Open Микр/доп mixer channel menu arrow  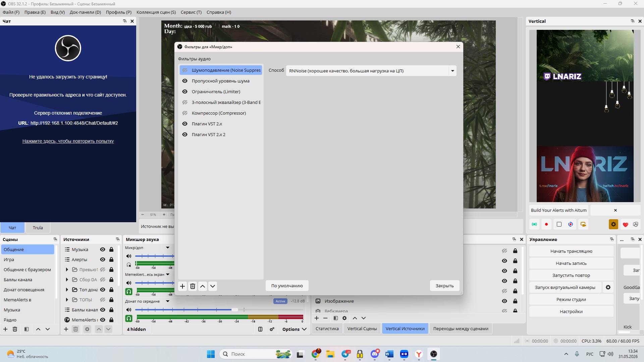coord(168,248)
